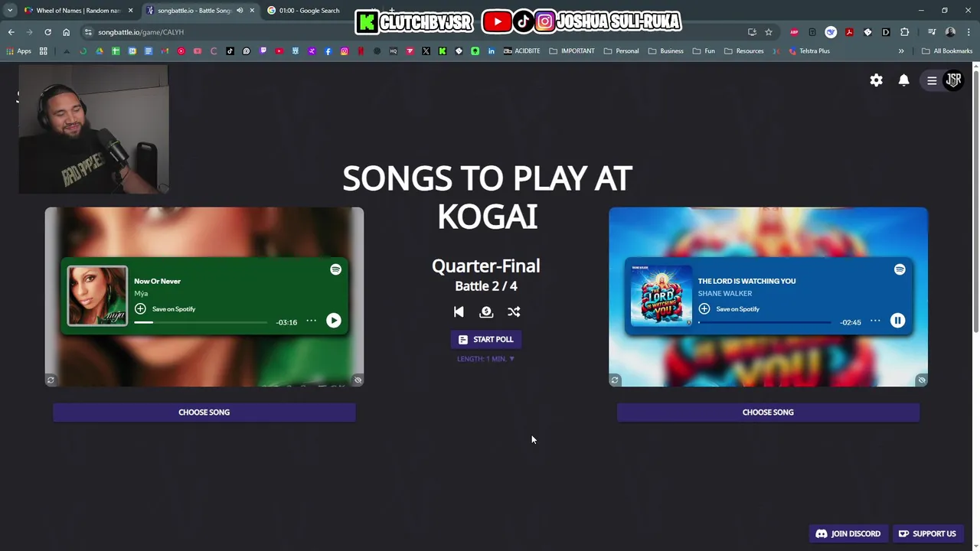Screen dimensions: 980x551
Task: Open the Resources bookmarks folder
Action: [x=743, y=51]
